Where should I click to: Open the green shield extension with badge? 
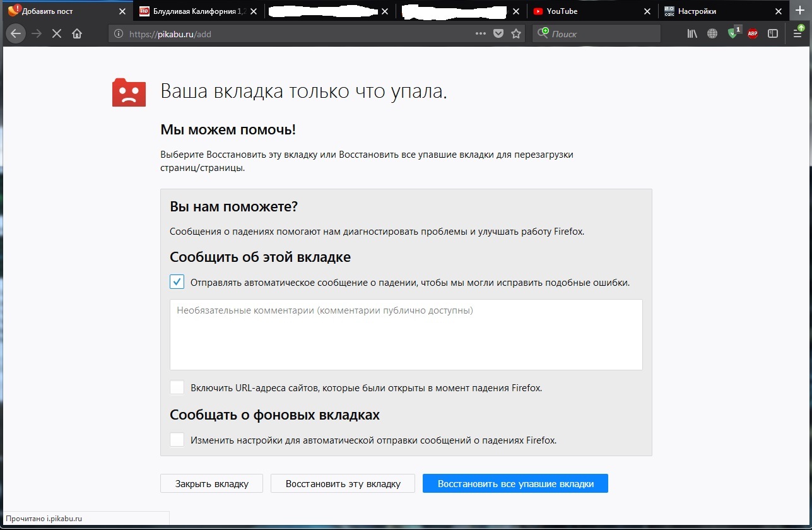coord(733,33)
